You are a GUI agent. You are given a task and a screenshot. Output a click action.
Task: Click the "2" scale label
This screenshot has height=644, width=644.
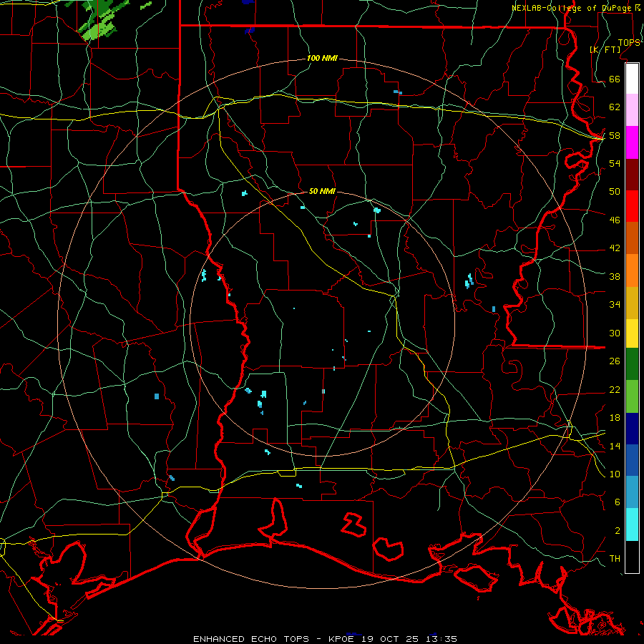pos(618,531)
